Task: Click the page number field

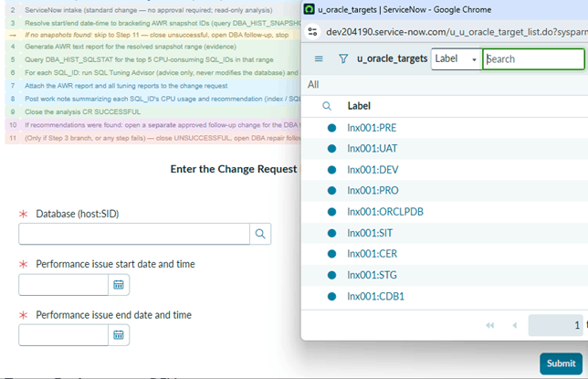Action: pyautogui.click(x=555, y=325)
